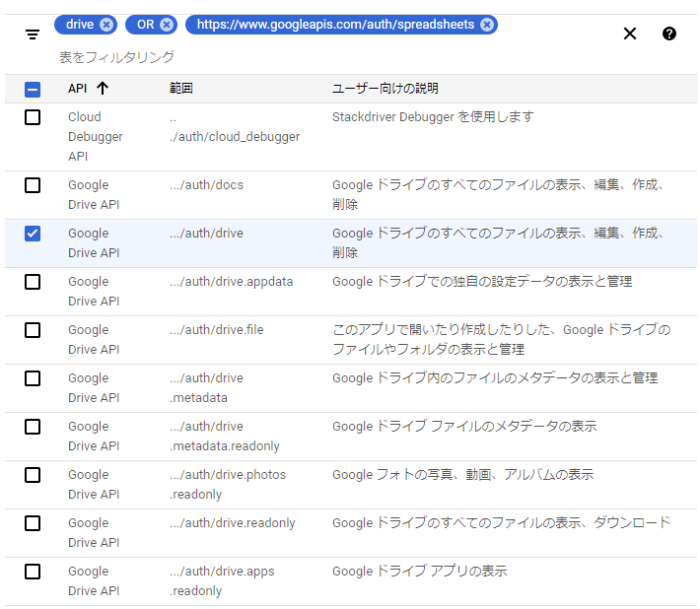
Task: Enable the .../auth/drive.appdata scope checkbox
Action: pos(33,282)
